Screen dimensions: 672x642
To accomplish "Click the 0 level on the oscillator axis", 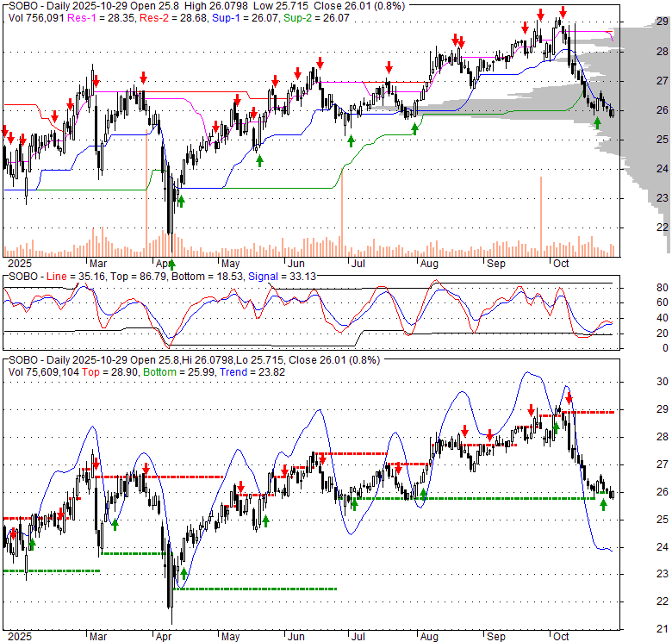I will click(665, 348).
